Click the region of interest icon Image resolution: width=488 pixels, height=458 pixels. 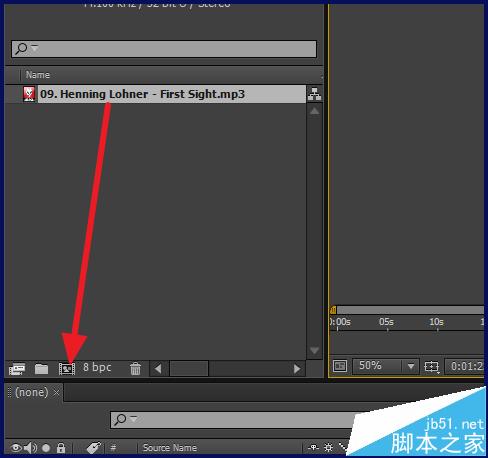tap(431, 367)
